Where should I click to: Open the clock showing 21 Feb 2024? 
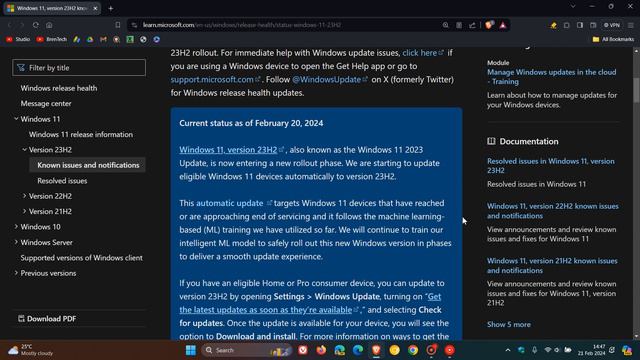pos(592,350)
